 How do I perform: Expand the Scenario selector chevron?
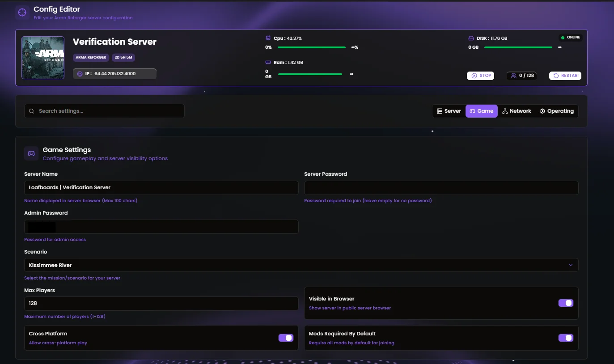571,265
